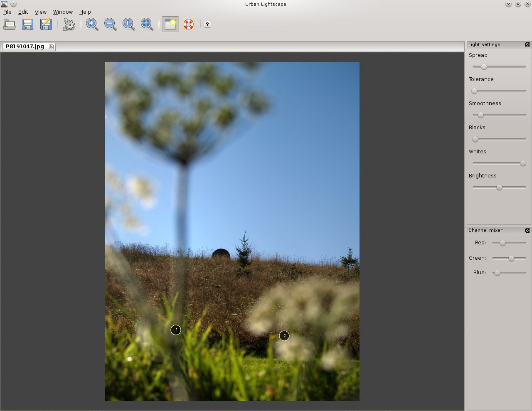Close the P8191047.jpg tab
Viewport: 532px width, 411px height.
point(51,47)
